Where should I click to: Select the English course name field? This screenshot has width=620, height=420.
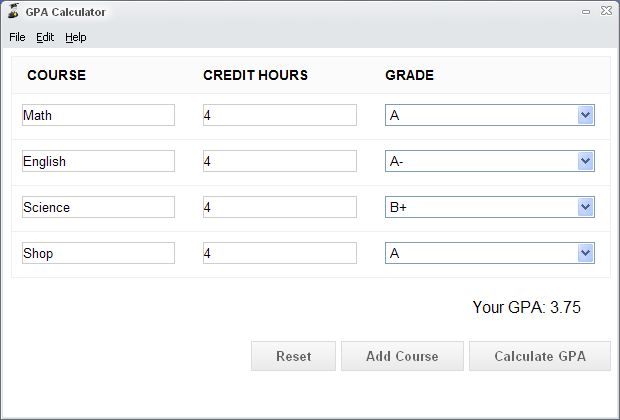(98, 161)
